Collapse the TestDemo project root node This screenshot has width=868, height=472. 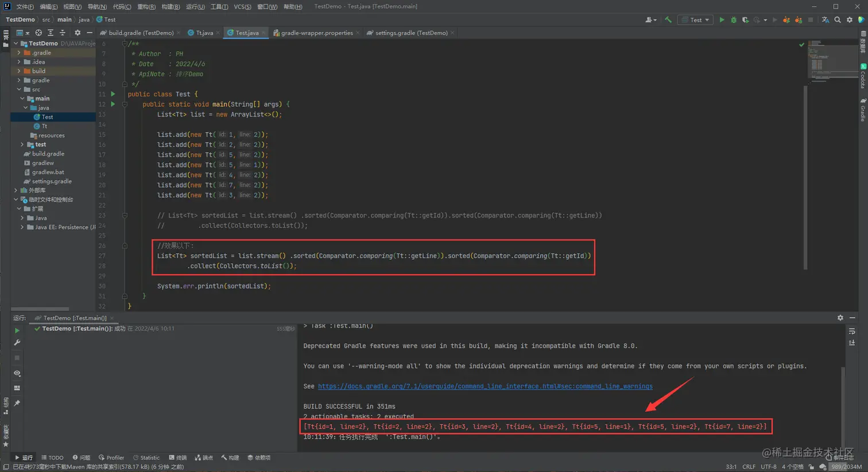pos(16,44)
